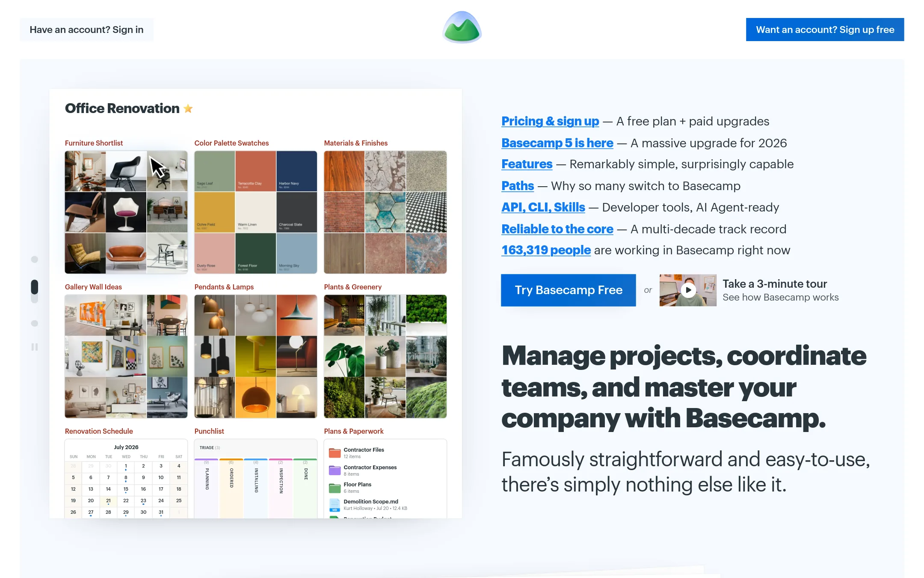Click the Basecamp mountain logo

(x=462, y=27)
